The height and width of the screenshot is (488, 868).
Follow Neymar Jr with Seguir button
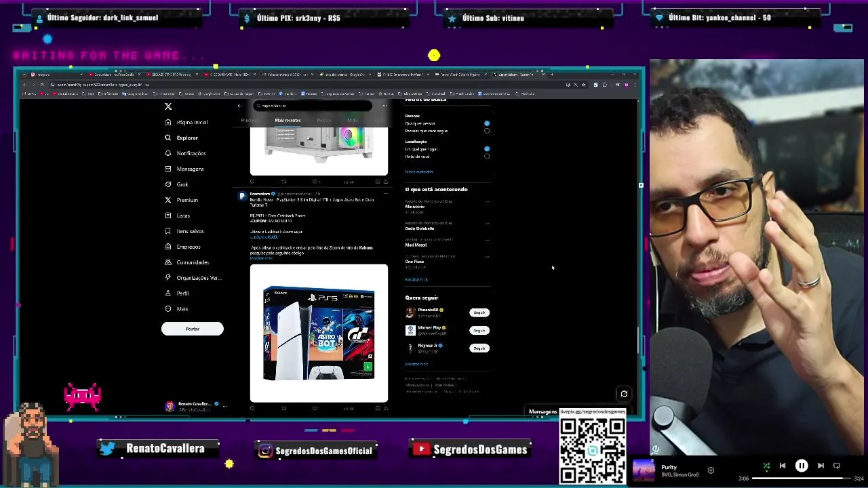tap(479, 348)
